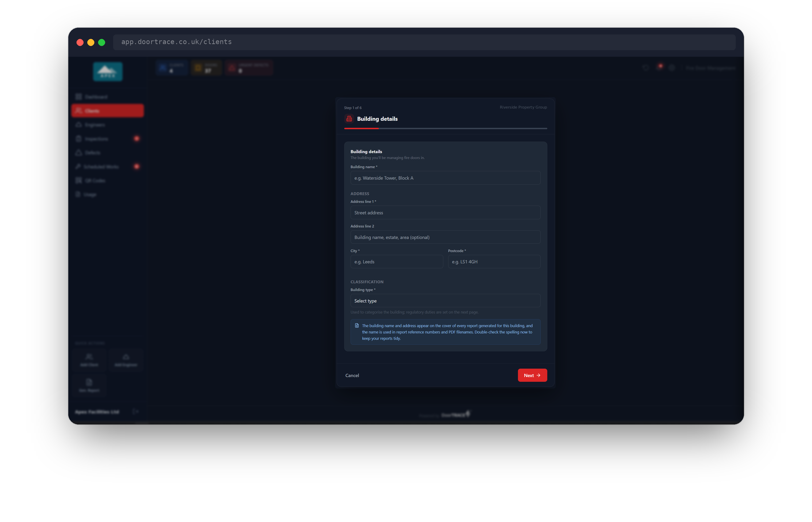The image size is (812, 522).
Task: Cancel the building setup wizard
Action: pos(352,375)
